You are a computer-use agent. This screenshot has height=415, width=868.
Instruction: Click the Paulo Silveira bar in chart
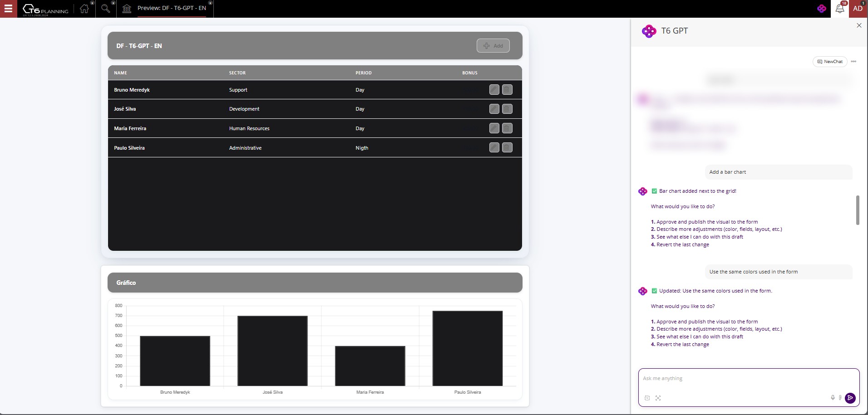(x=468, y=348)
